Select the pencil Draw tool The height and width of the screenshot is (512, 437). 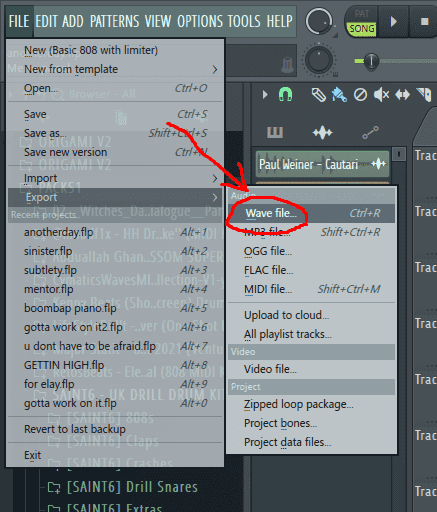pos(318,95)
